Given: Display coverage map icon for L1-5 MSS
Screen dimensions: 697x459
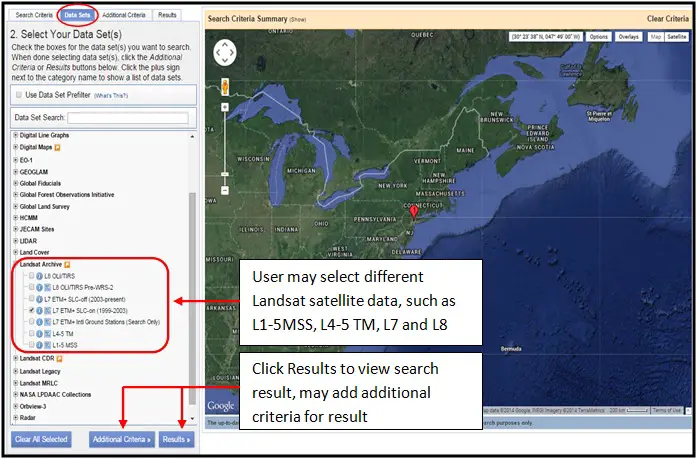Looking at the screenshot, I should pyautogui.click(x=47, y=345).
